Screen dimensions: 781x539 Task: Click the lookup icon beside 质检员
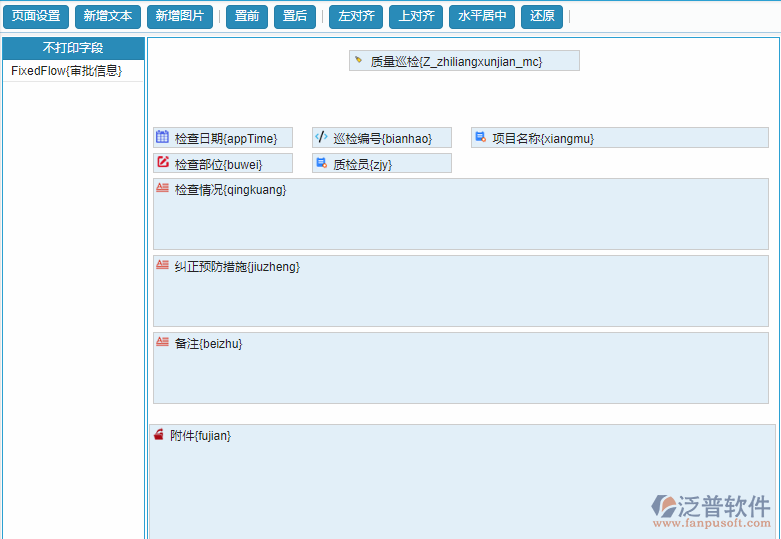click(322, 162)
